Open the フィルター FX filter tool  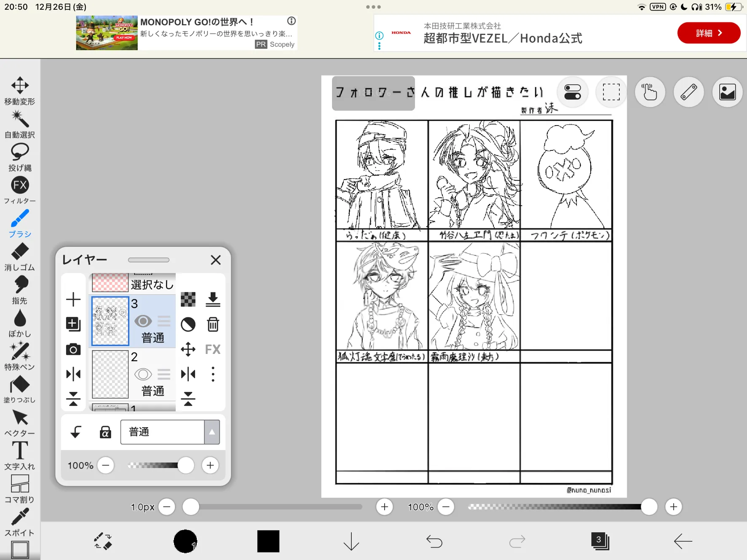[x=20, y=190]
